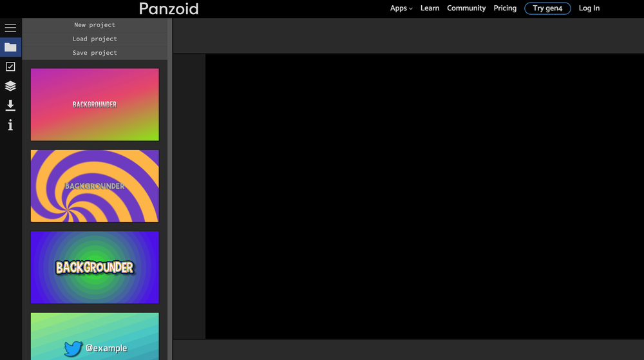The image size is (644, 360).
Task: Click the download icon in sidebar
Action: tap(10, 105)
